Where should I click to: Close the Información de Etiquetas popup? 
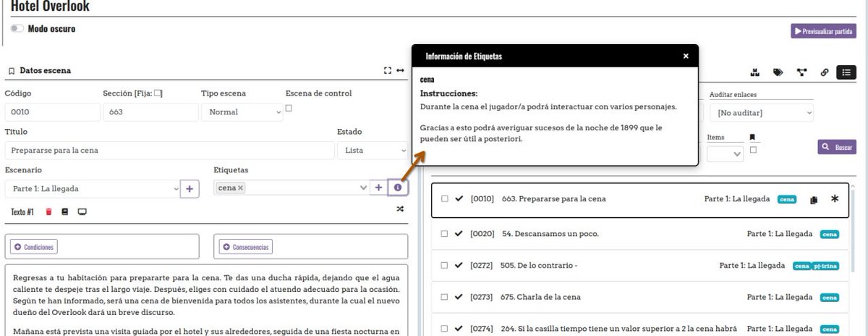[x=686, y=56]
